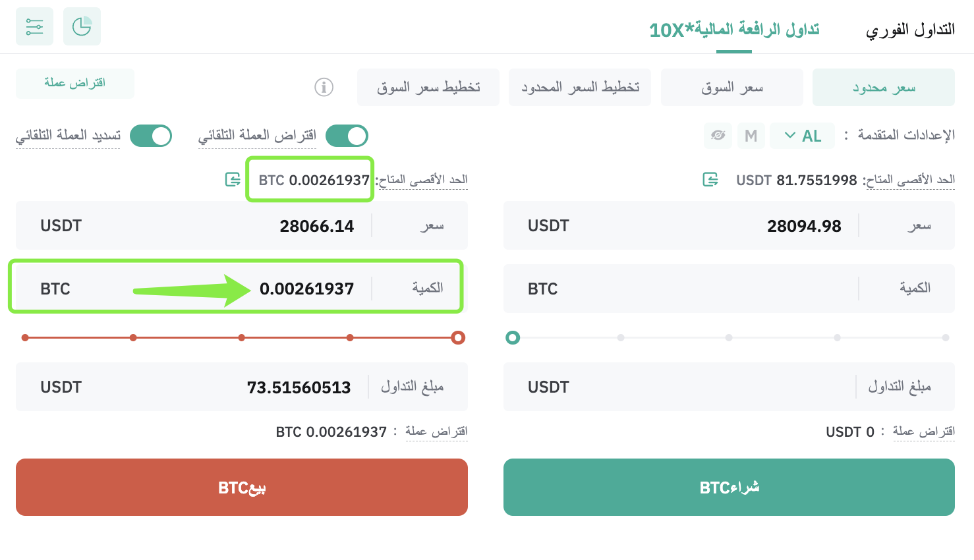
Task: Toggle اقتراض العملة التلقائي switch
Action: click(x=347, y=136)
